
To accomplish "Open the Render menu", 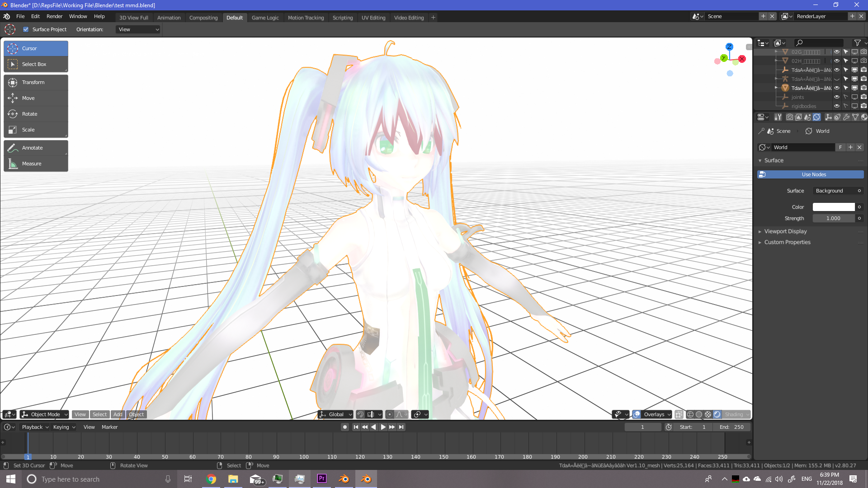I will coord(54,16).
